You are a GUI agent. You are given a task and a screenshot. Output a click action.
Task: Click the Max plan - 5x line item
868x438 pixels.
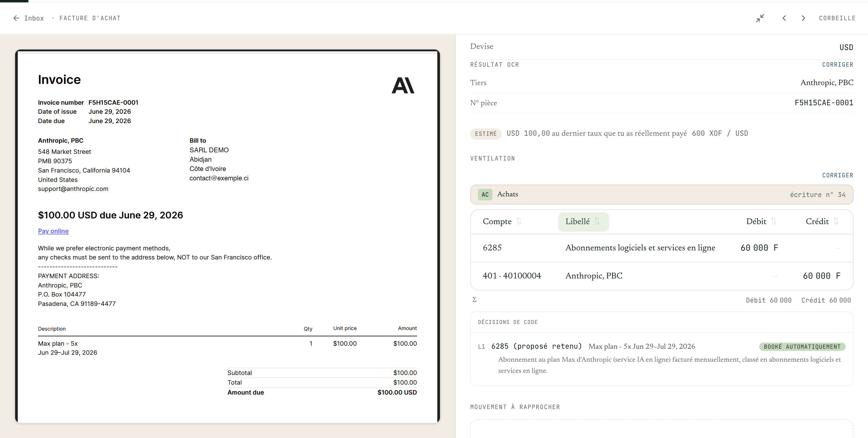coord(58,344)
